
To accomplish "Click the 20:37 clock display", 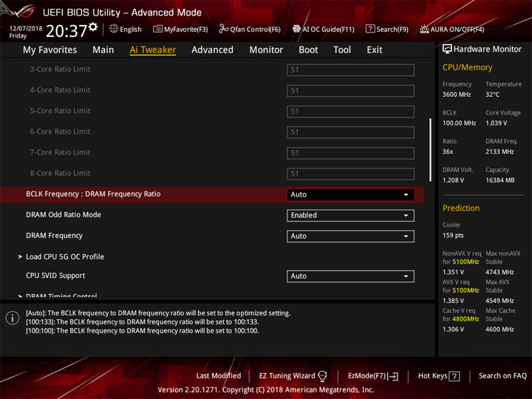I will pyautogui.click(x=66, y=31).
